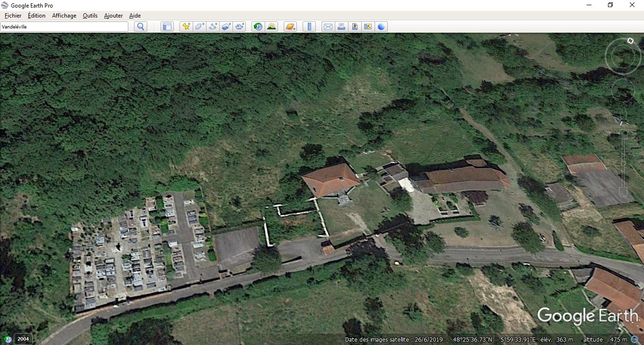This screenshot has width=644, height=345.
Task: Show historical imagery clock icon
Action: 258,27
